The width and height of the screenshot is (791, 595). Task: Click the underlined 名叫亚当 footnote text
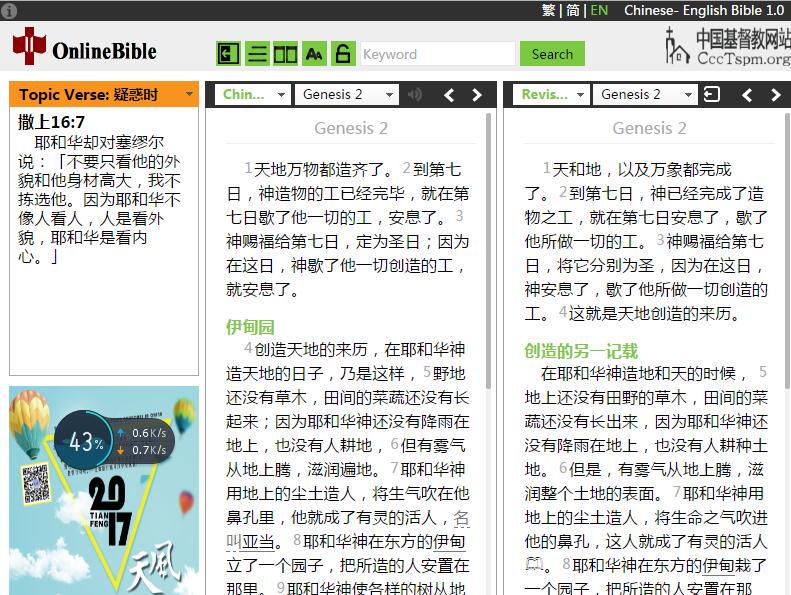tap(258, 542)
